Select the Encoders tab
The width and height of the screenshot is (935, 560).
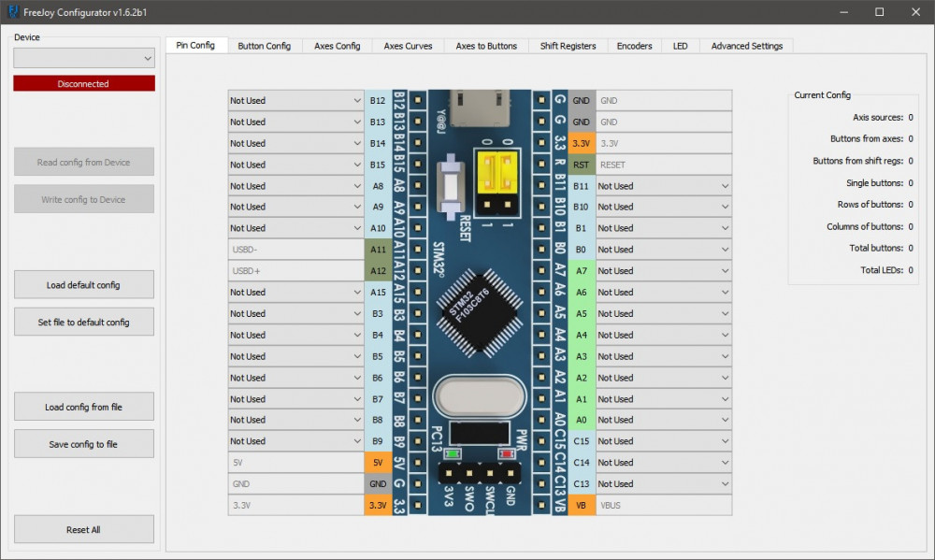click(635, 46)
